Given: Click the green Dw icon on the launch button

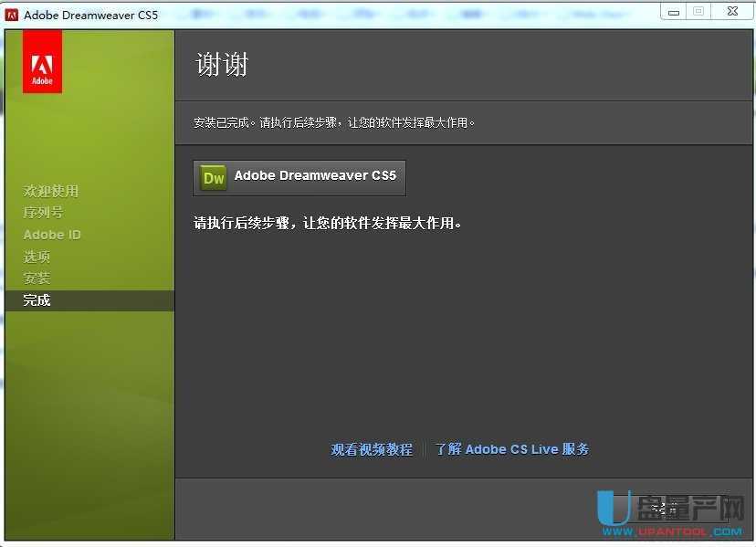Looking at the screenshot, I should [x=212, y=177].
